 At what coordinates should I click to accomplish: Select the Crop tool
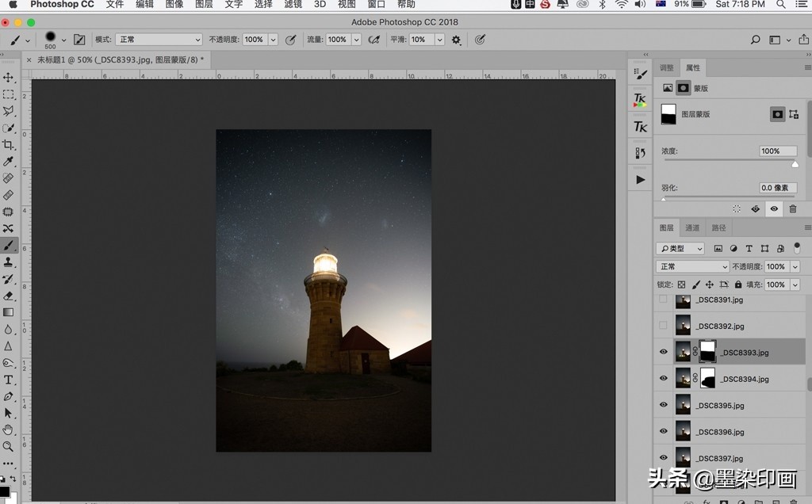9,145
